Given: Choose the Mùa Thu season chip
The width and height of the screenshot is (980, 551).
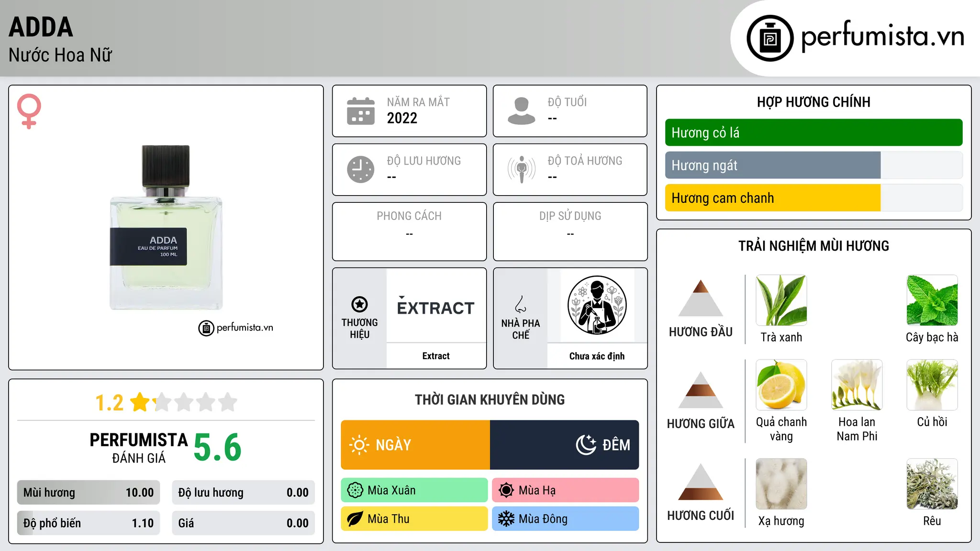Looking at the screenshot, I should tap(414, 519).
